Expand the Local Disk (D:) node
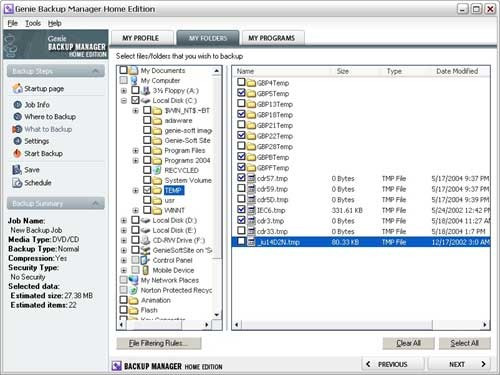This screenshot has width=500, height=375. click(124, 220)
